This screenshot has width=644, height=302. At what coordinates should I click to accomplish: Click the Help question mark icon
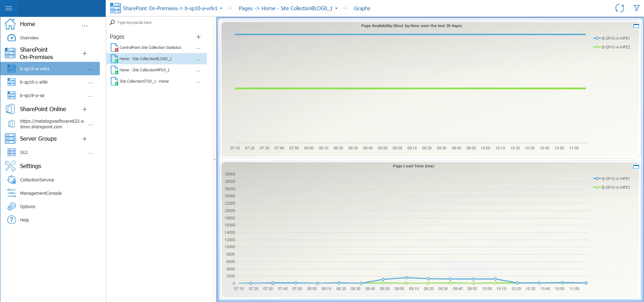12,220
